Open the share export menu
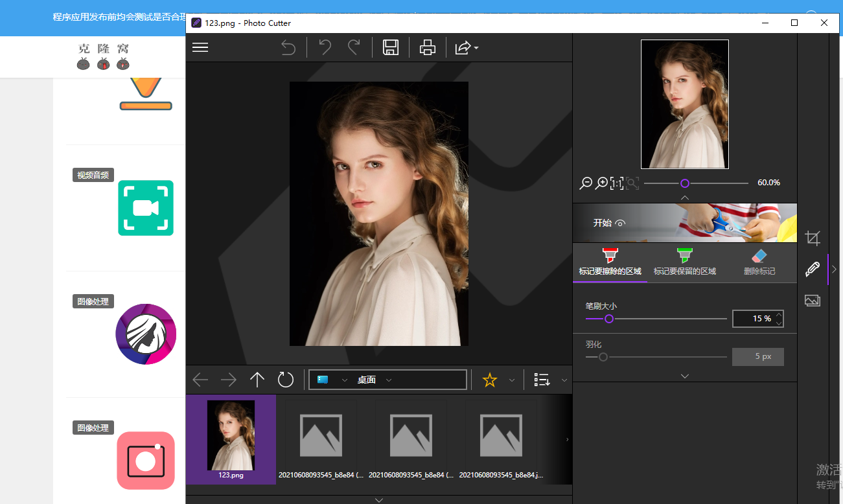This screenshot has height=504, width=843. tap(467, 47)
